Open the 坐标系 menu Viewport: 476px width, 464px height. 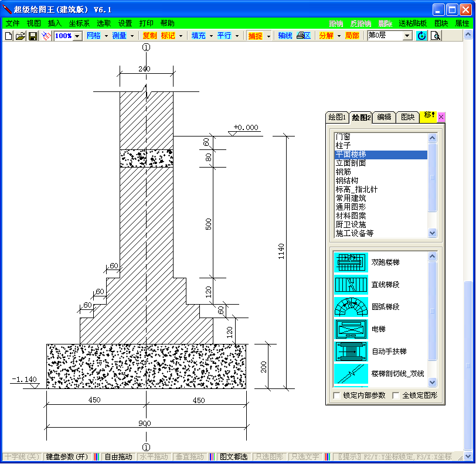click(79, 23)
